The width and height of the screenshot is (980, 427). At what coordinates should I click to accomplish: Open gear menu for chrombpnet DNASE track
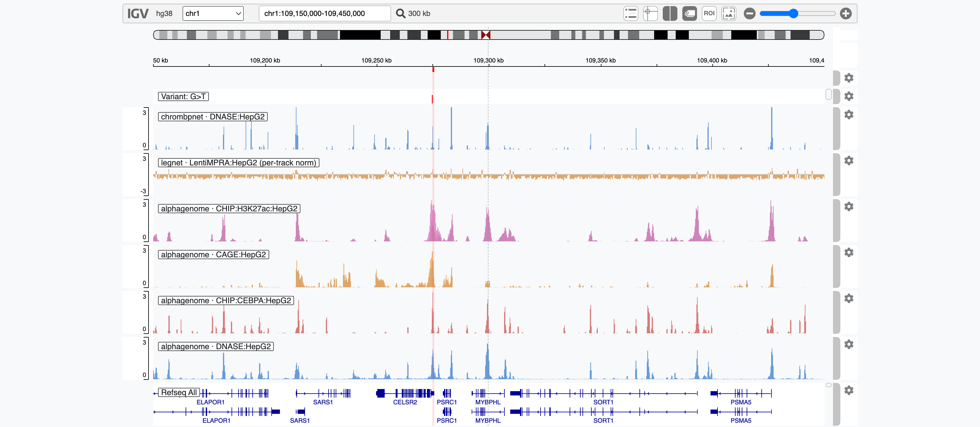[x=849, y=114]
